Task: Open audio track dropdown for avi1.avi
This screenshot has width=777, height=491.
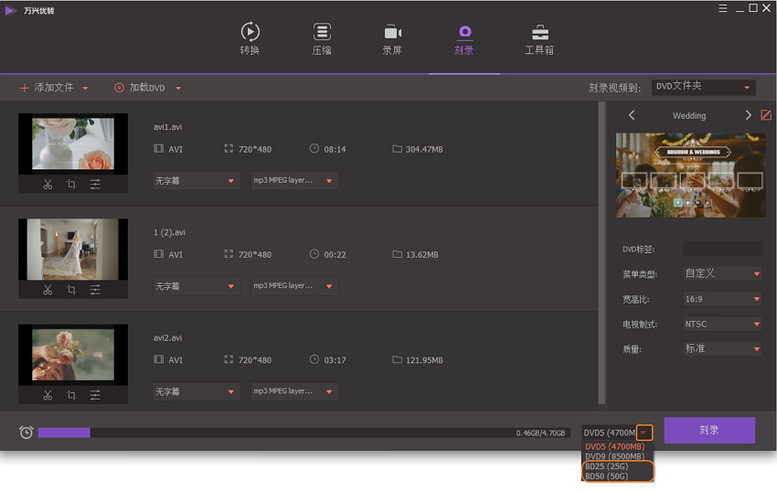Action: 294,181
